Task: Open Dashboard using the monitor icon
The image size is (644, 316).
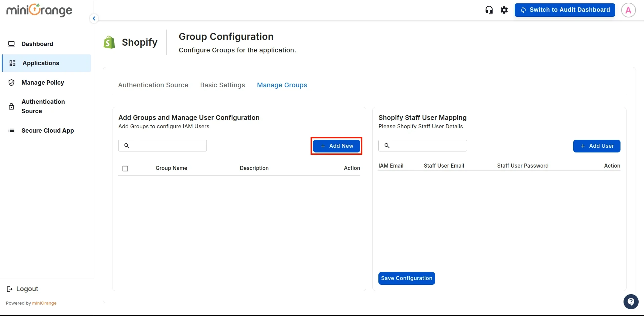Action: (12, 44)
